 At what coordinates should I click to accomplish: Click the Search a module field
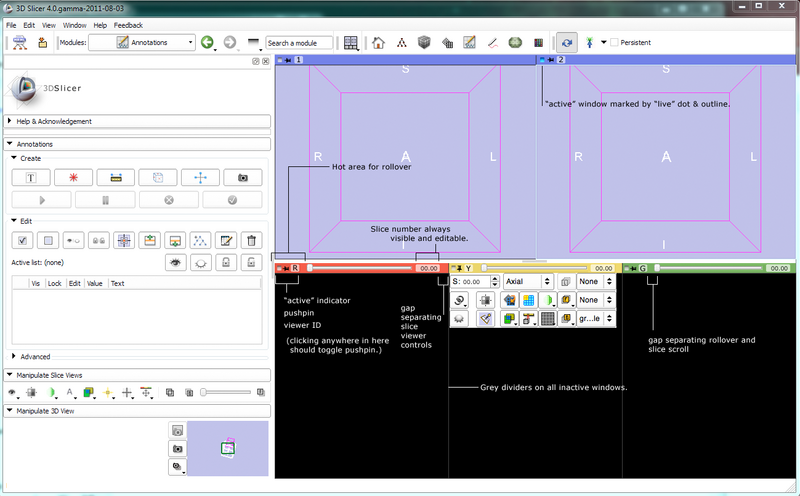tap(299, 43)
